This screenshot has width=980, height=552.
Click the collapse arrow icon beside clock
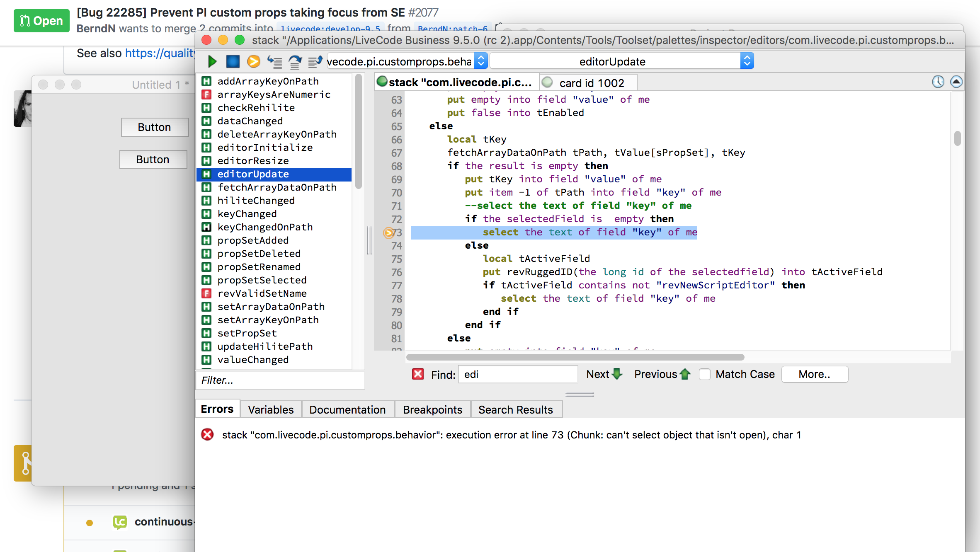[x=956, y=82]
